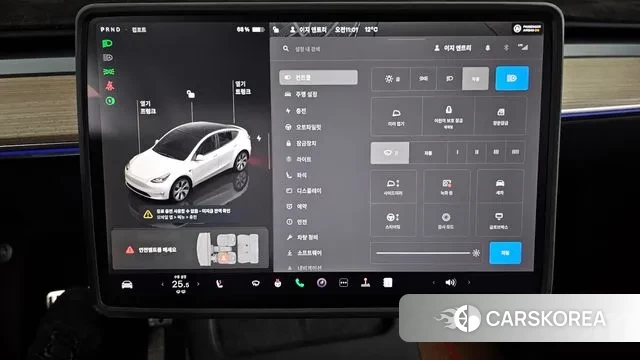This screenshot has height=360, width=640.
Task: Tap the red seatbelt indicator icon
Action: (109, 86)
